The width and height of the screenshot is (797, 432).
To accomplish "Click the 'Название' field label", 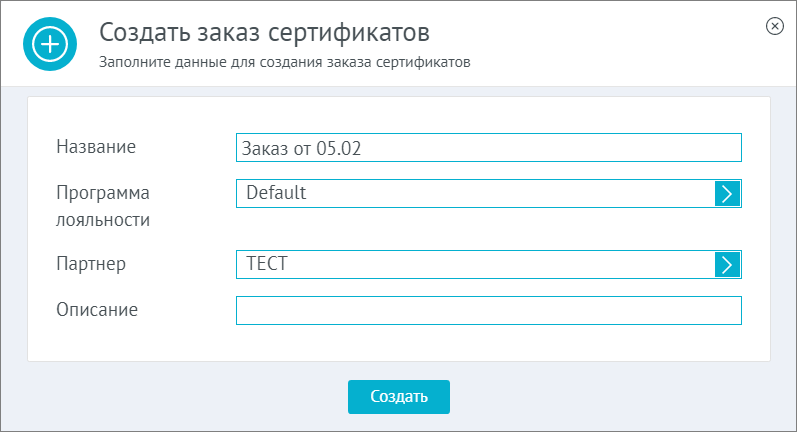I will (96, 147).
